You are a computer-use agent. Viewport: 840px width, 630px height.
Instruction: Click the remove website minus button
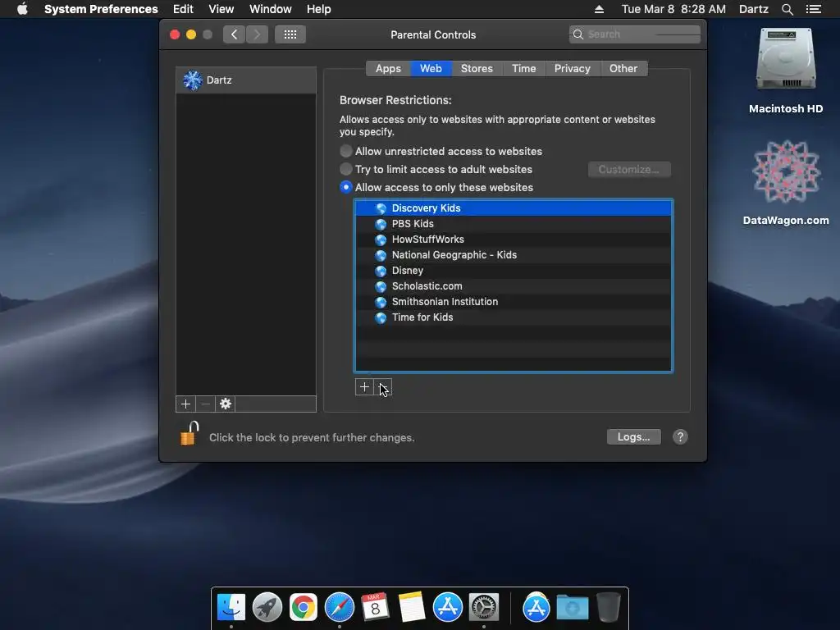tap(383, 387)
